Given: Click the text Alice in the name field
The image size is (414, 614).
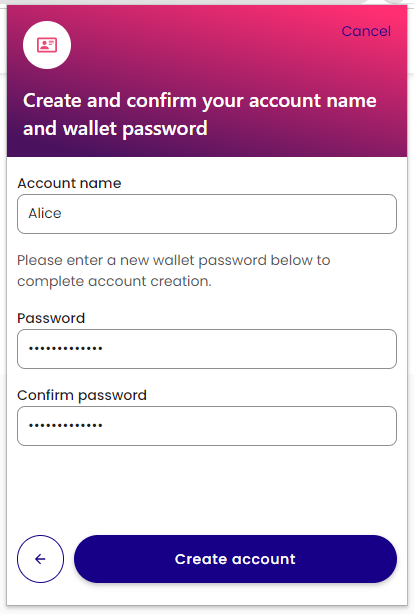Looking at the screenshot, I should tap(45, 213).
